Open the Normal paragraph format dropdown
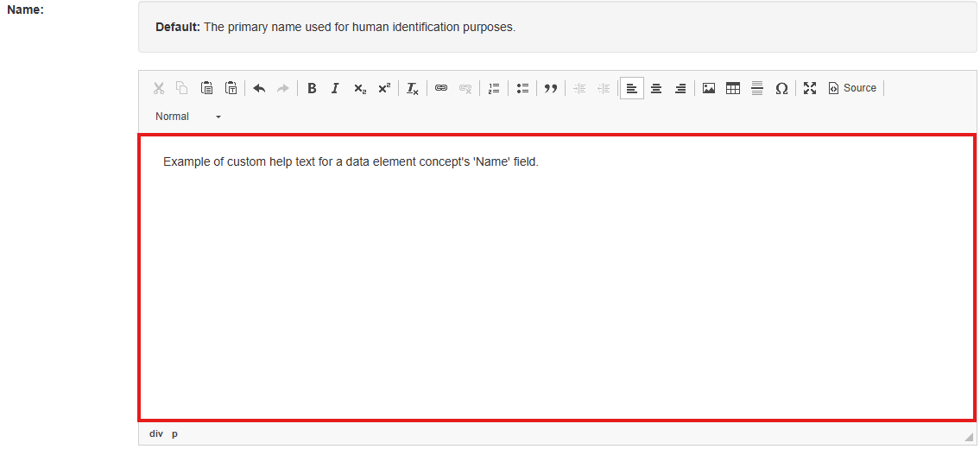This screenshot has height=449, width=980. click(x=188, y=117)
